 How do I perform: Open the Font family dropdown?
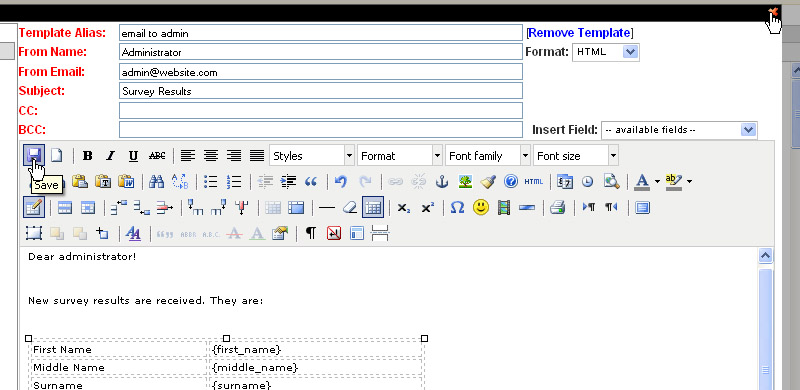pos(488,156)
